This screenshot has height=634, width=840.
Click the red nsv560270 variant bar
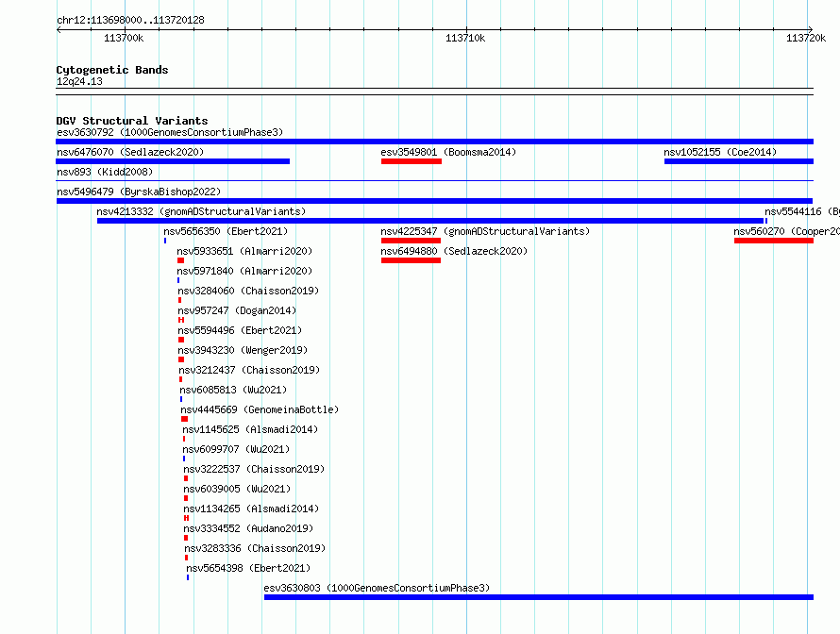774,241
